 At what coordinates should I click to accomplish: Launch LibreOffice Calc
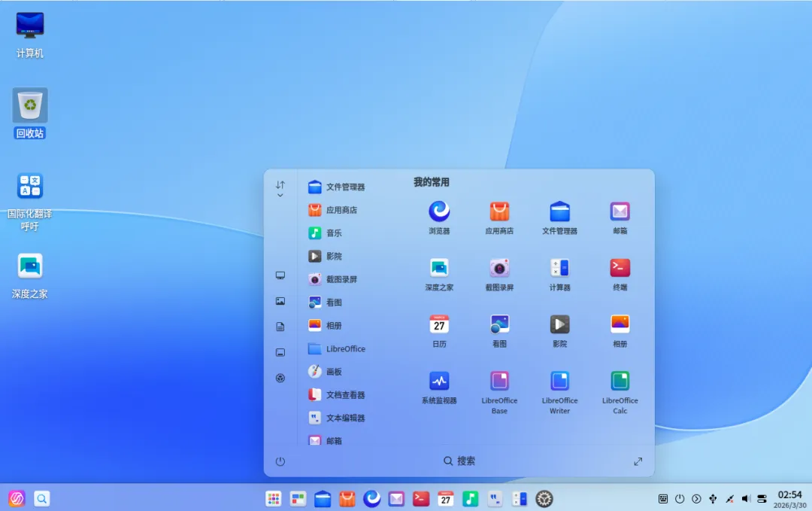(x=620, y=392)
